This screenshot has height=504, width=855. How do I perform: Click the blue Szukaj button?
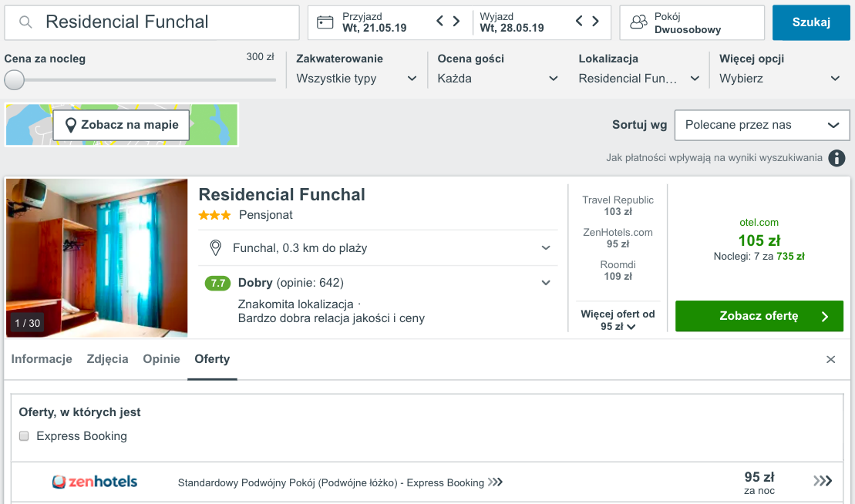tap(811, 22)
